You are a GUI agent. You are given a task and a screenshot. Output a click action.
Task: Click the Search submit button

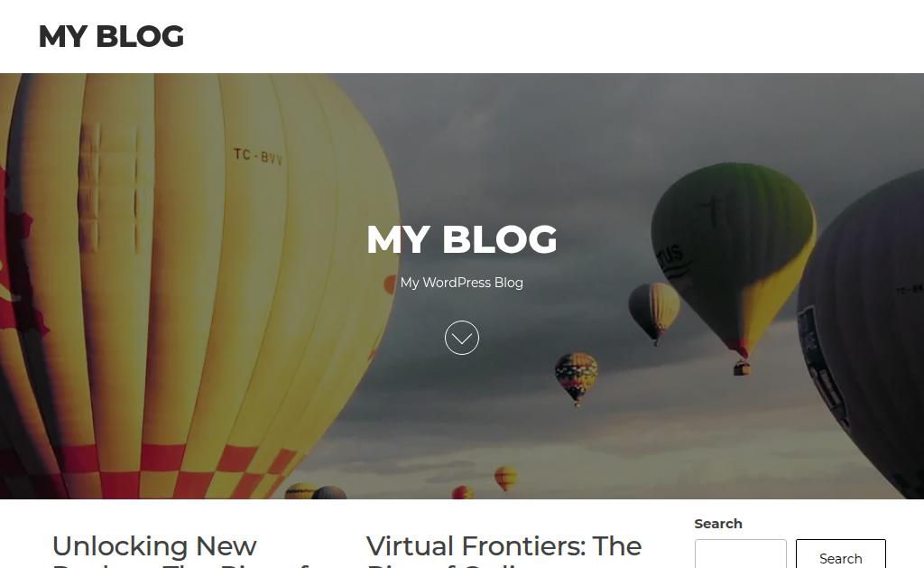pos(840,554)
